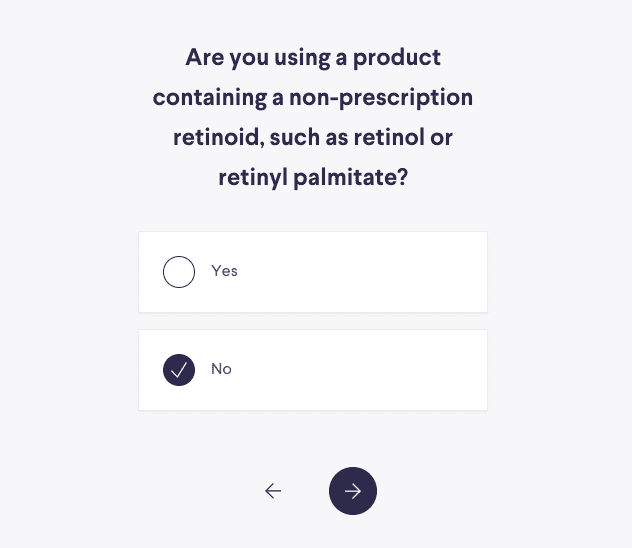Answer No to using retinoid product

(x=312, y=370)
